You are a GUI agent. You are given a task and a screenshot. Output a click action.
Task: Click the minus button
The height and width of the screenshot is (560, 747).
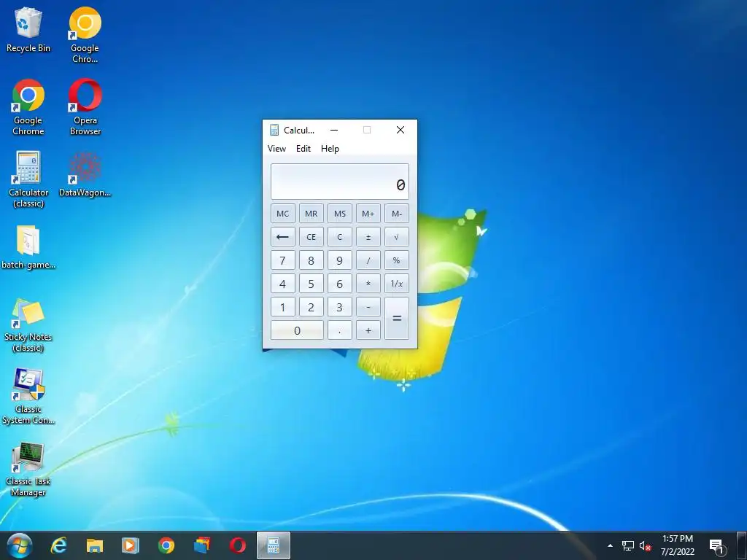point(368,307)
